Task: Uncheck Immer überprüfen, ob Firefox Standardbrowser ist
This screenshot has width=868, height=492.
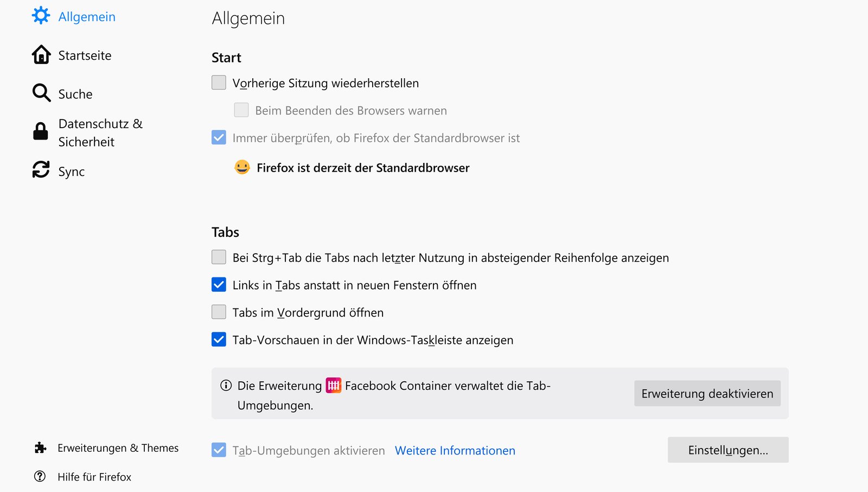Action: pos(219,137)
